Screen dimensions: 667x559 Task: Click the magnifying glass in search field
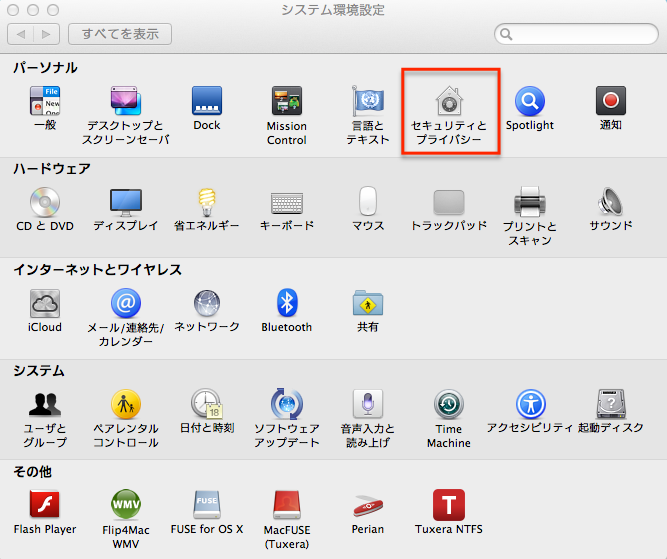[x=506, y=34]
